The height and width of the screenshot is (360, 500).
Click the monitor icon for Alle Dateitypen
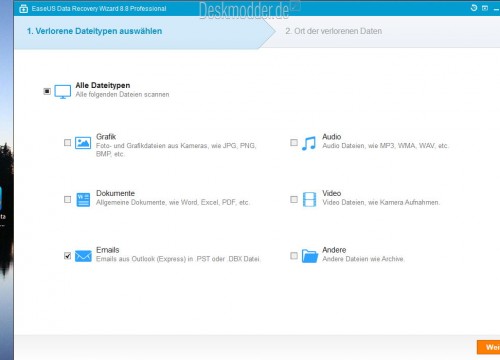click(63, 91)
